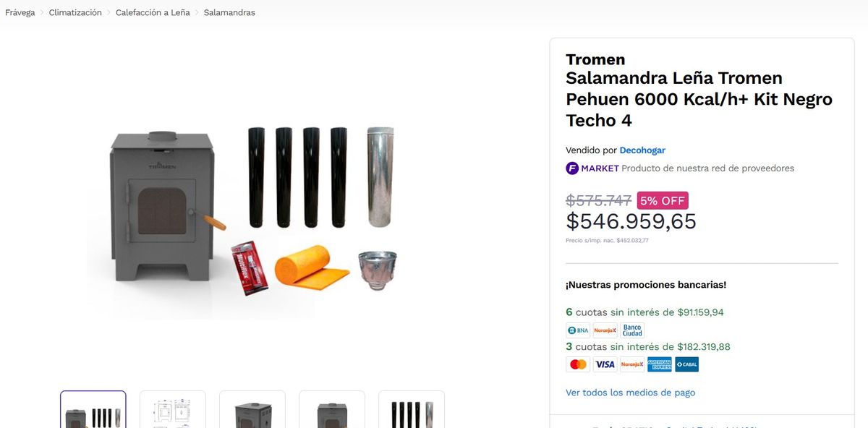Screen dimensions: 868x428
Task: Select the first product thumbnail
Action: coord(93,409)
